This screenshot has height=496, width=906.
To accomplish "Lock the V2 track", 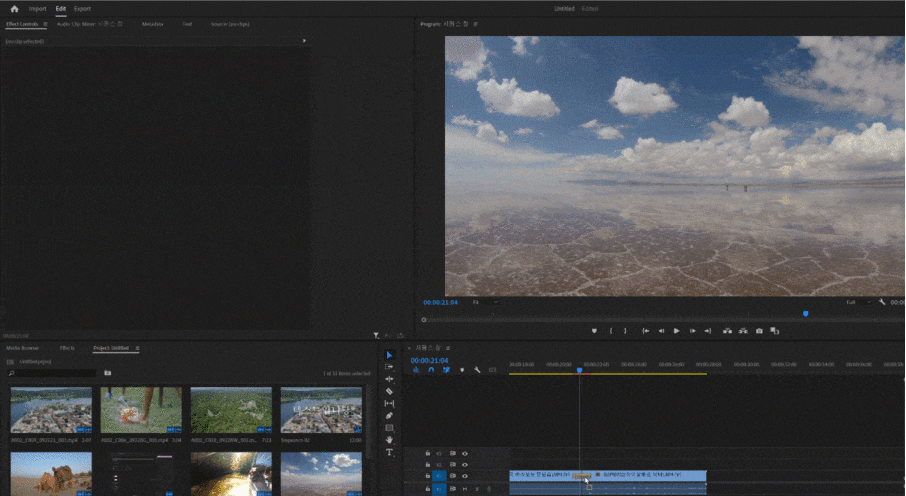I will pyautogui.click(x=428, y=465).
